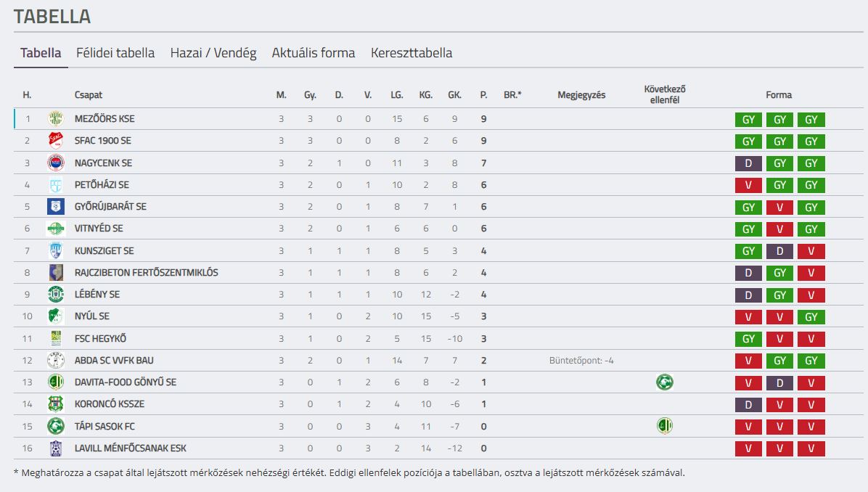Open the Hazai / Vendég tab

tap(213, 52)
